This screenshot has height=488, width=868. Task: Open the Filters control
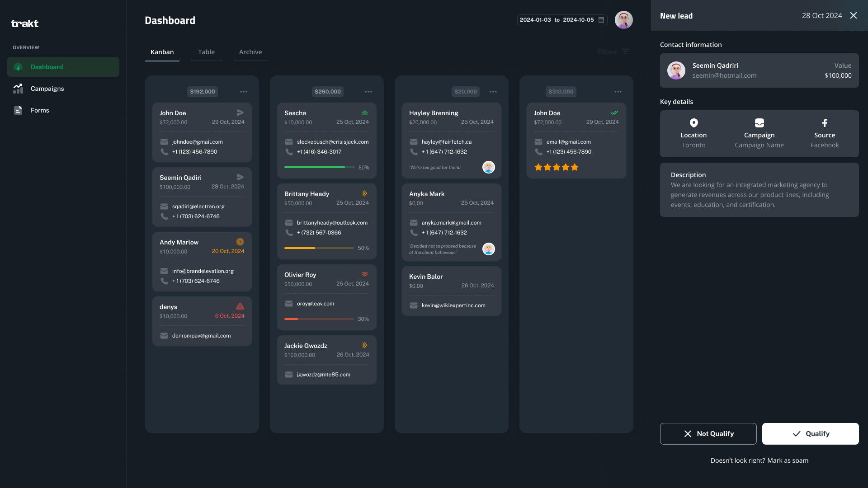tap(613, 52)
